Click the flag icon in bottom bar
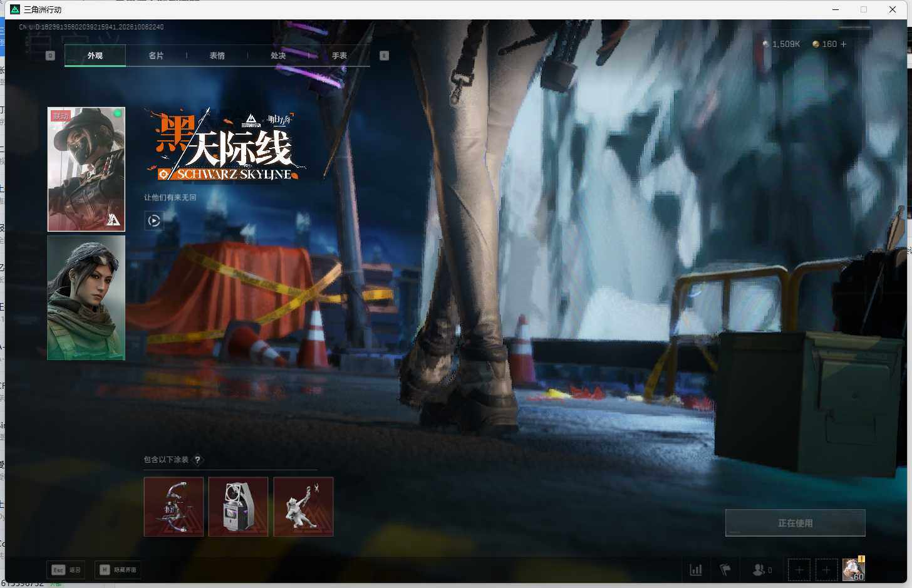This screenshot has height=588, width=912. [725, 570]
